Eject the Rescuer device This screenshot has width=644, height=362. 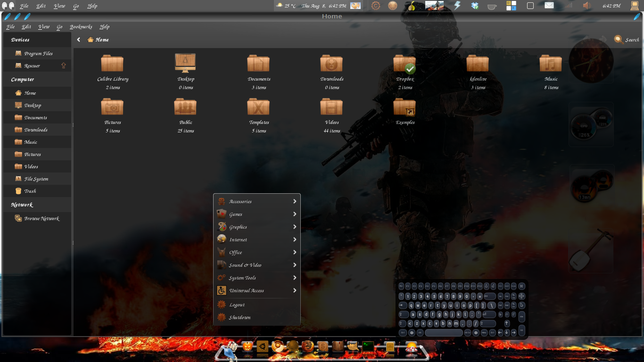[x=64, y=66]
